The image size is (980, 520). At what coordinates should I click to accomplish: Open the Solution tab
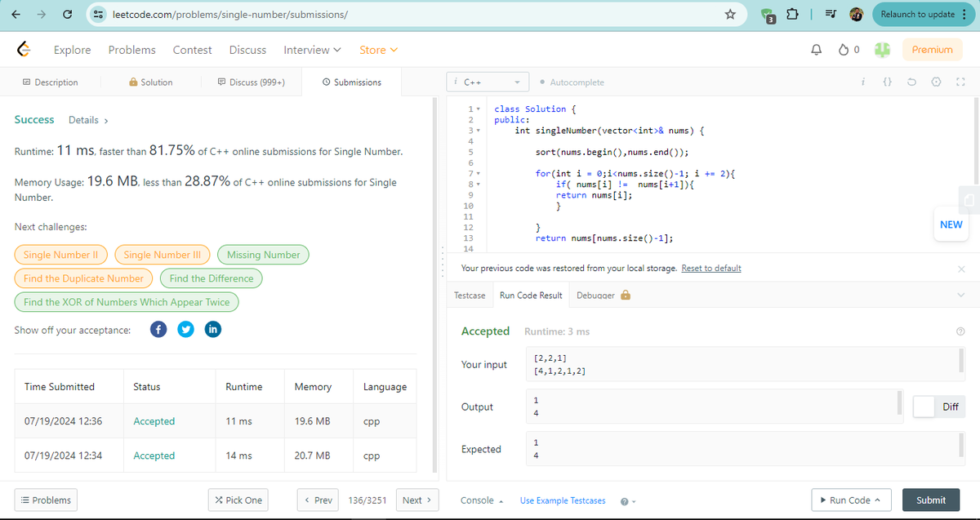[151, 82]
